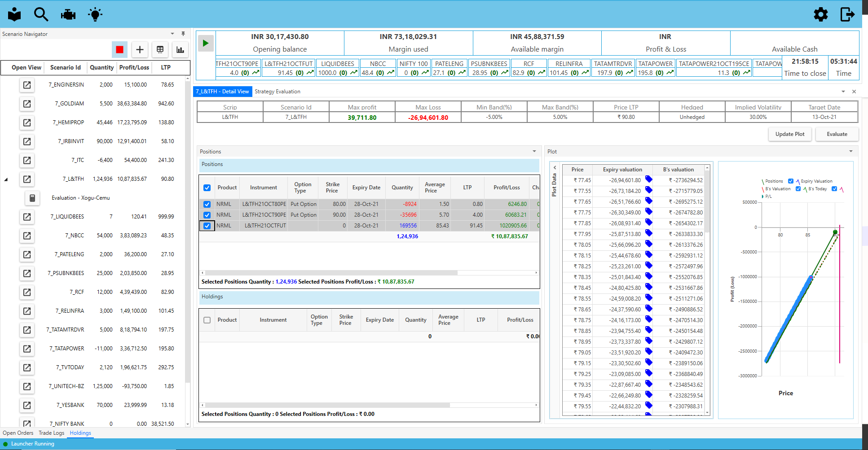Uncheck the L&TFH21OCT80PE position row
Image resolution: width=868 pixels, height=450 pixels.
pyautogui.click(x=207, y=204)
